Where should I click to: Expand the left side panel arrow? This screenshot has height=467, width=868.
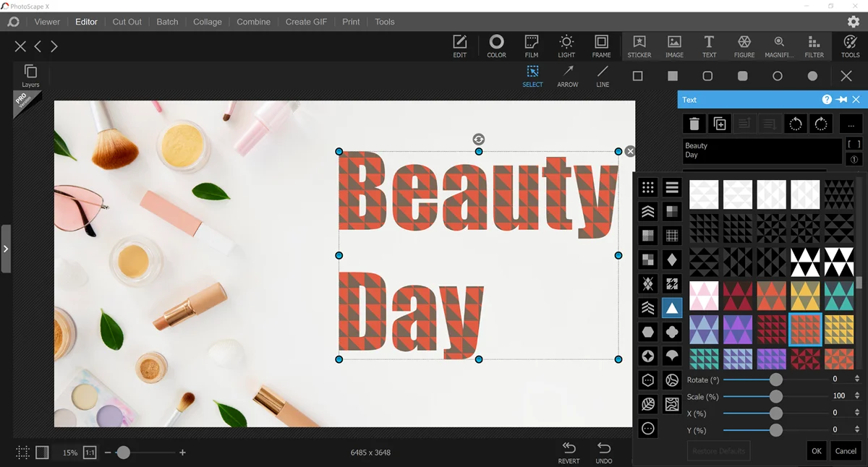coord(6,249)
